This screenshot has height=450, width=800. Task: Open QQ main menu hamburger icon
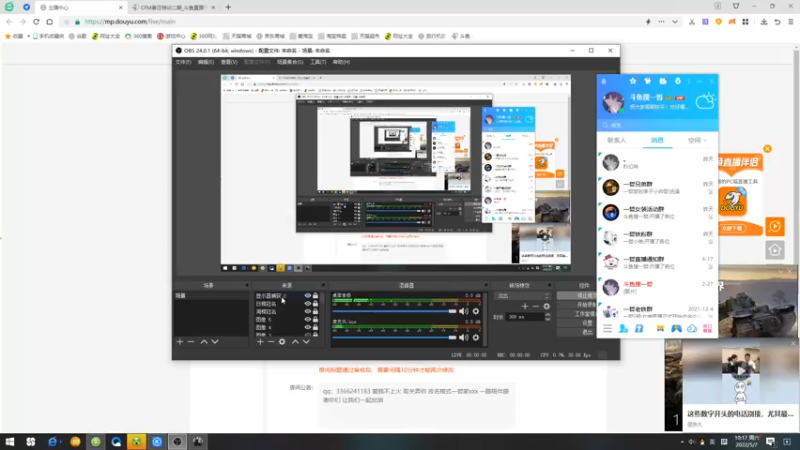607,329
